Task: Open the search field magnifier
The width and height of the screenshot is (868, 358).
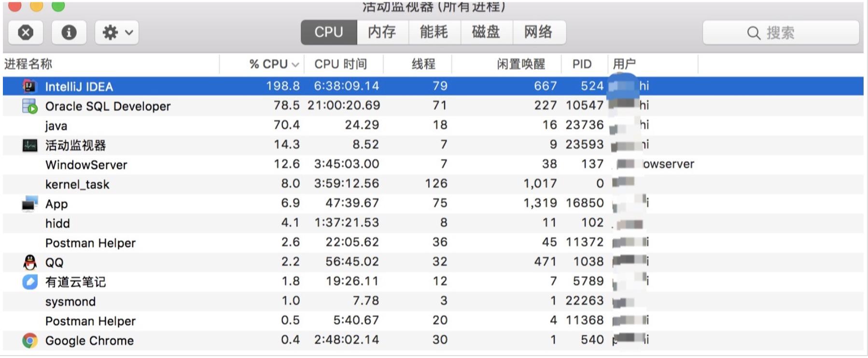Action: [x=753, y=32]
